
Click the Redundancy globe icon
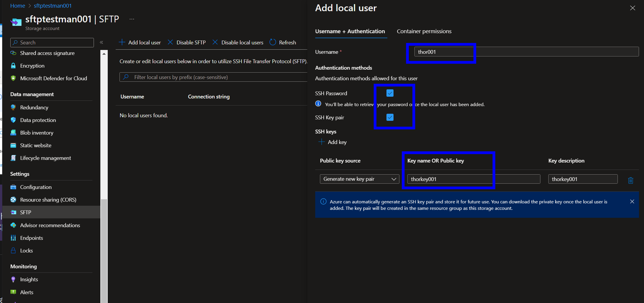[x=13, y=107]
